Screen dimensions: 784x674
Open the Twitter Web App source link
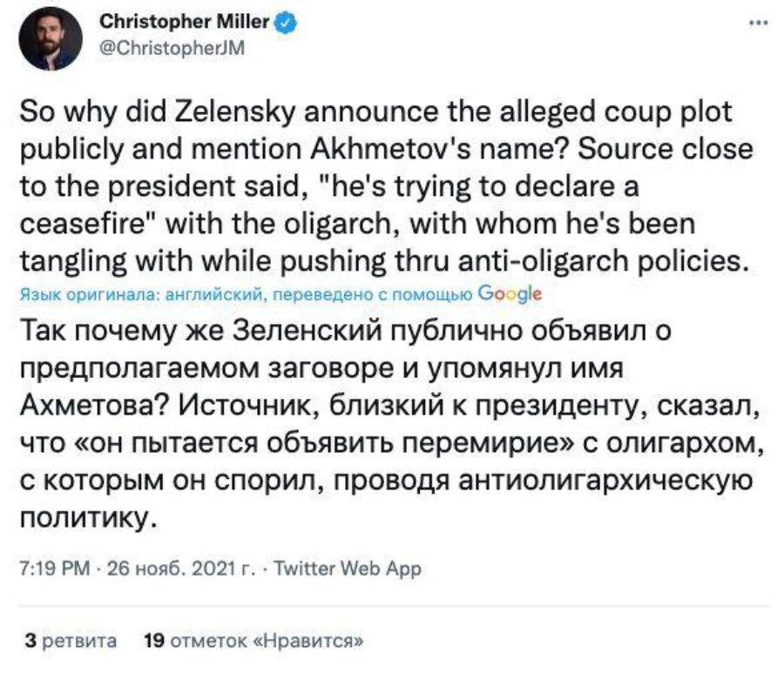coord(348,569)
